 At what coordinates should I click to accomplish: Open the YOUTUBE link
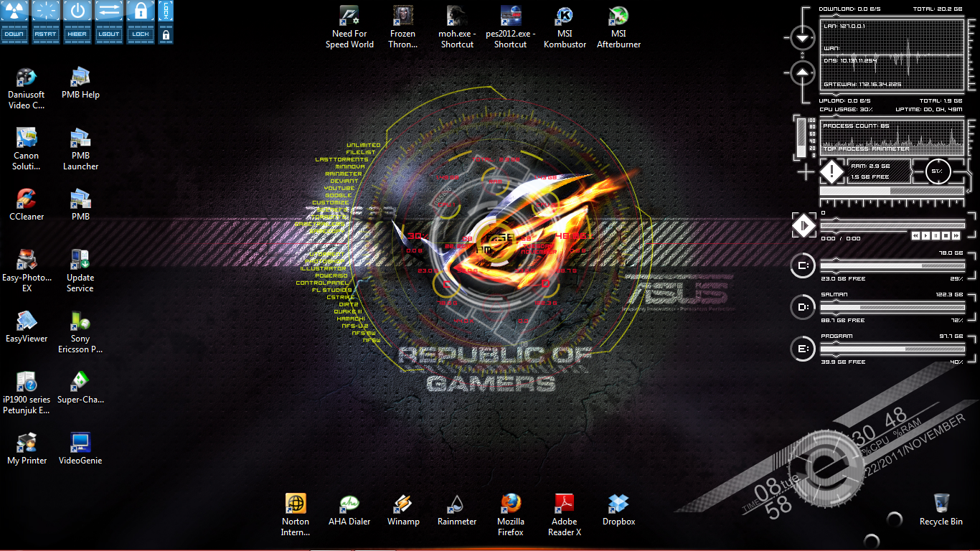click(x=339, y=188)
